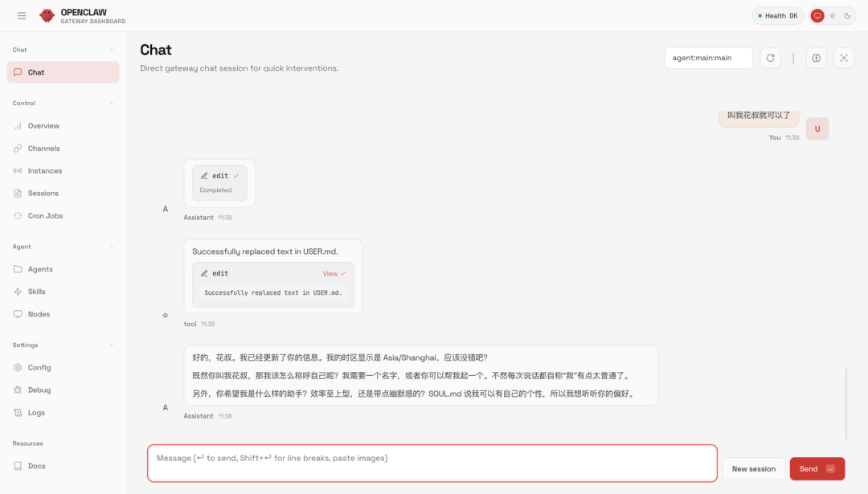Open the Config settings

(x=63, y=367)
